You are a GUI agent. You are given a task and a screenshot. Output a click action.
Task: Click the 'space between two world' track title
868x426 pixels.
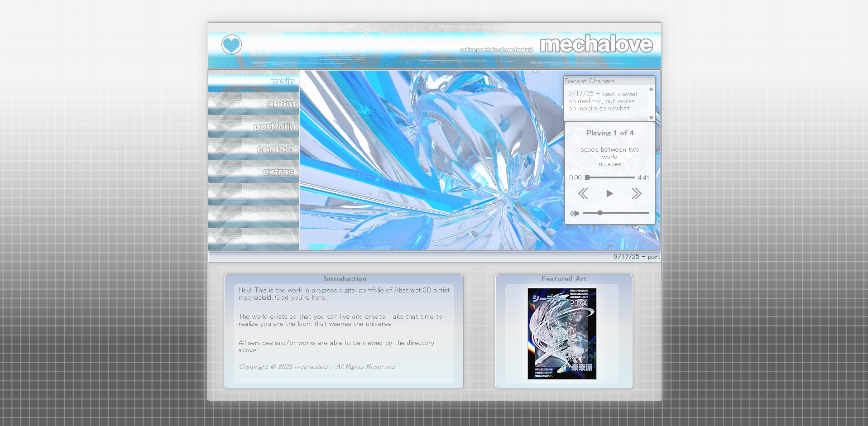pyautogui.click(x=609, y=153)
